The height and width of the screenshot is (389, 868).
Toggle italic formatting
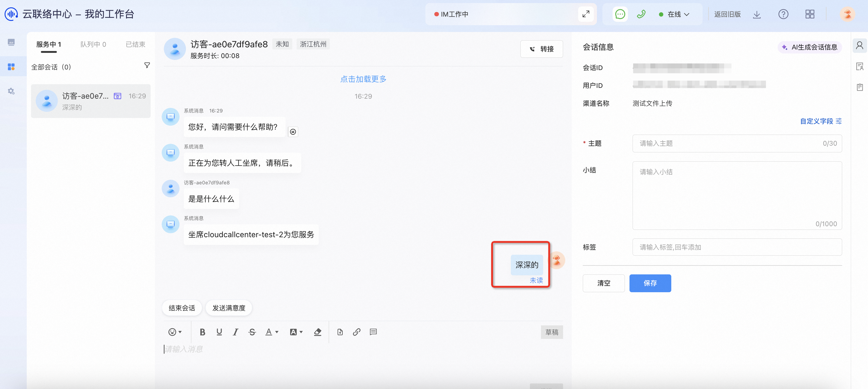[235, 332]
